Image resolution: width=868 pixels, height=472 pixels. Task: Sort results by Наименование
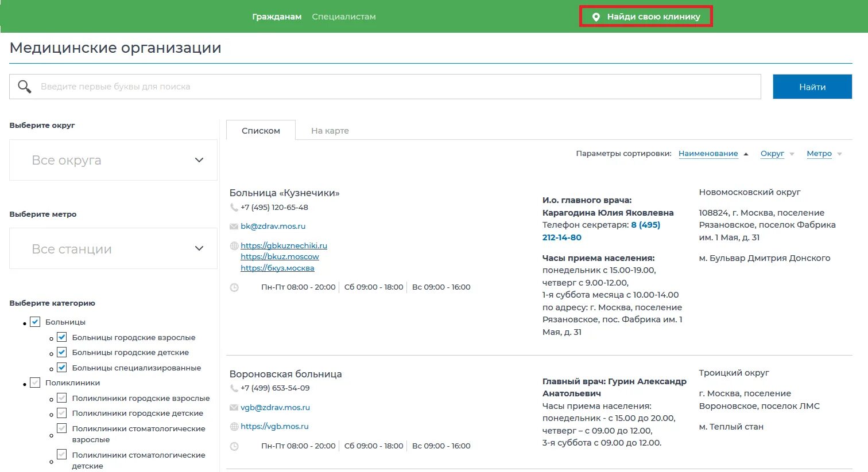[708, 154]
